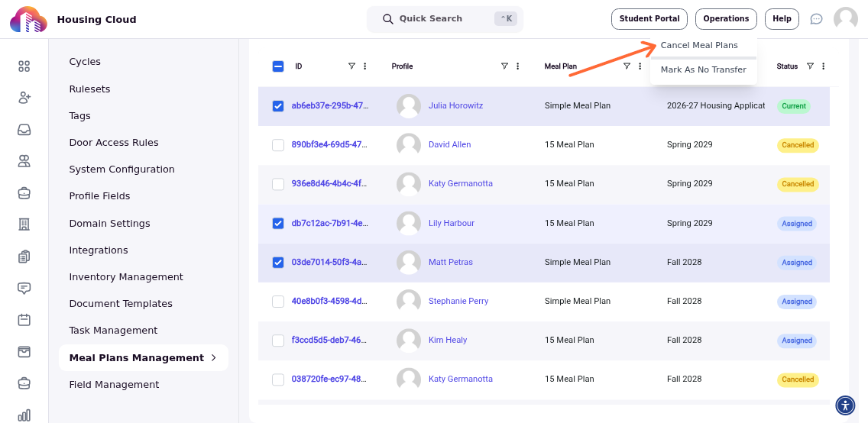Open the inbox tray icon
The height and width of the screenshot is (423, 868).
[x=24, y=130]
